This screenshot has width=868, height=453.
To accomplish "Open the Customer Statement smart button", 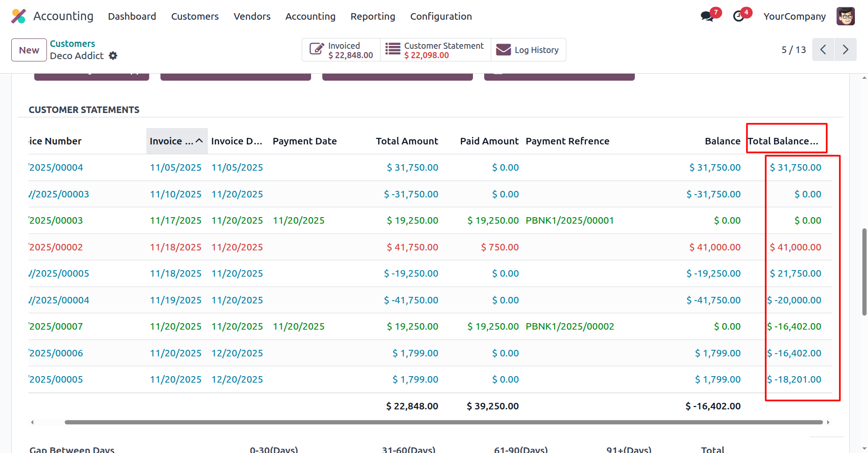I will tap(435, 50).
